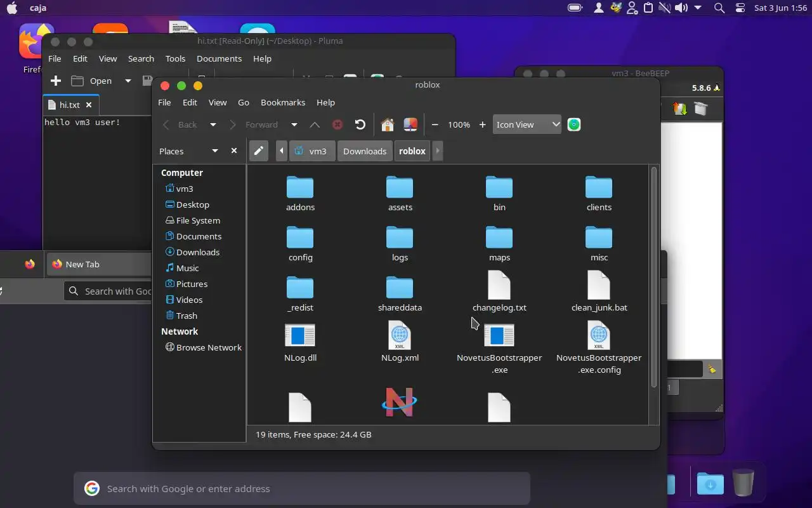This screenshot has width=812, height=508.
Task: Select the clients folder
Action: 599,194
